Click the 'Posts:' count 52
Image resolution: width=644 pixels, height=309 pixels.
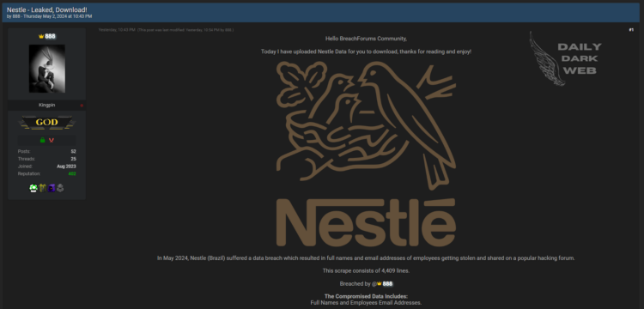click(x=74, y=151)
